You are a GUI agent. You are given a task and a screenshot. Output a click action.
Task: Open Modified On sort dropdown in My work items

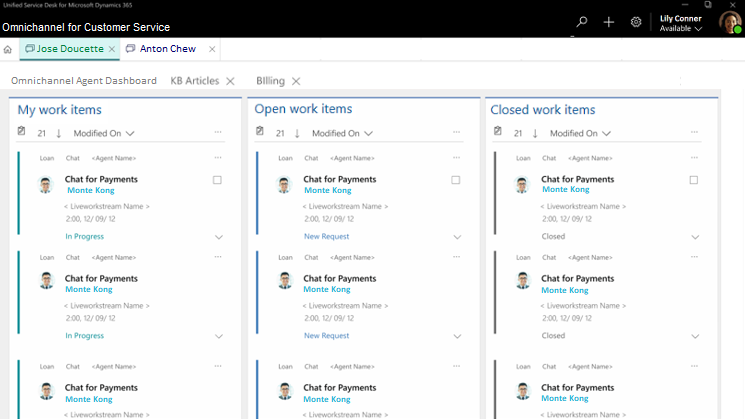[104, 133]
